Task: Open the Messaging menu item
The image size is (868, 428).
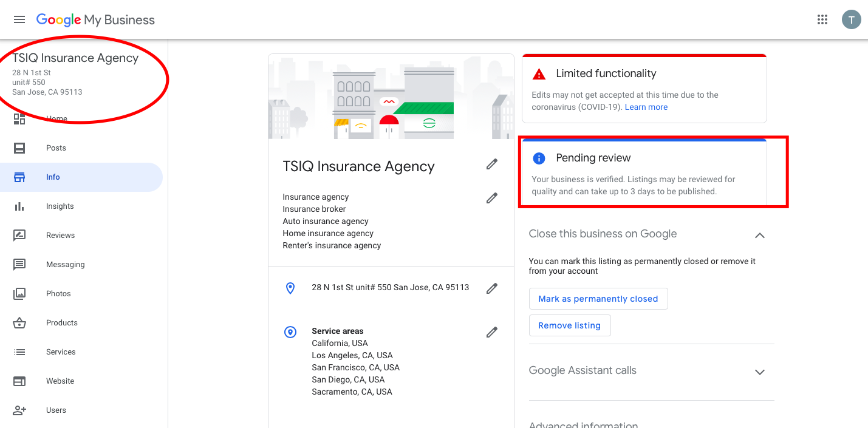Action: 81,265
